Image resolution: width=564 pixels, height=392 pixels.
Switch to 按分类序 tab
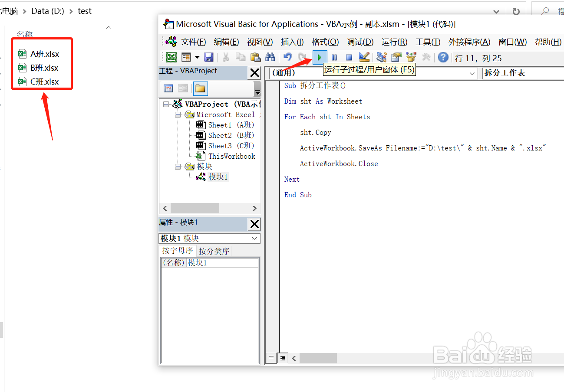pyautogui.click(x=214, y=251)
